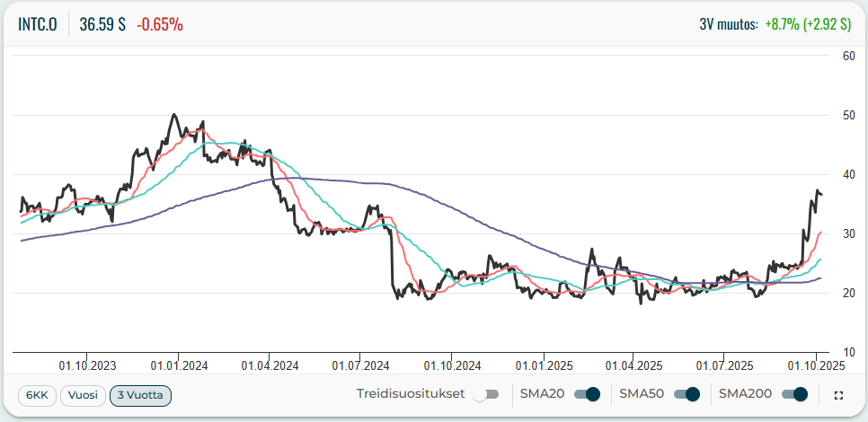Click the 01.10.2025 date axis label

[x=815, y=365]
